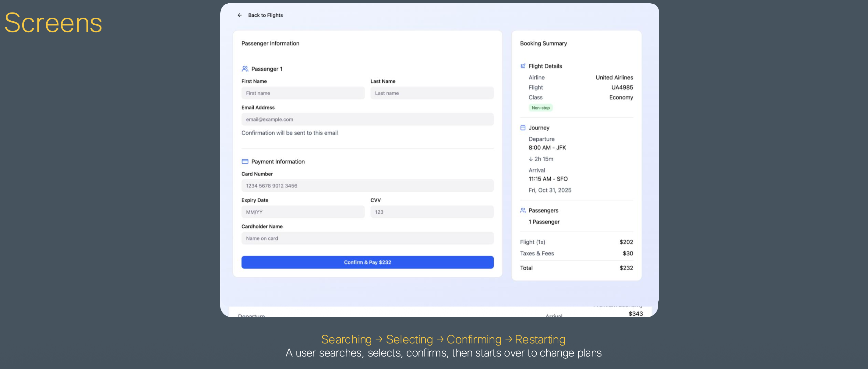Click the Flight Details airplane icon
Viewport: 868px width, 369px height.
[x=523, y=66]
